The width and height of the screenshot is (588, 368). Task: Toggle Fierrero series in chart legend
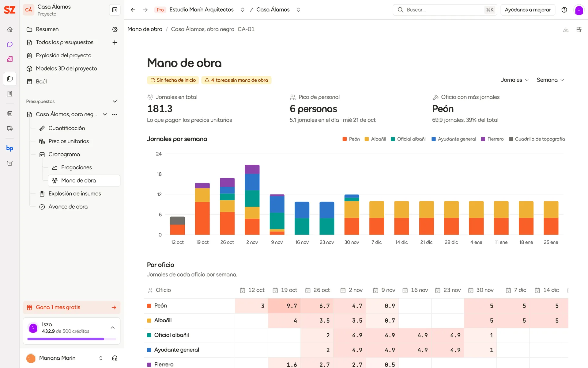(492, 139)
